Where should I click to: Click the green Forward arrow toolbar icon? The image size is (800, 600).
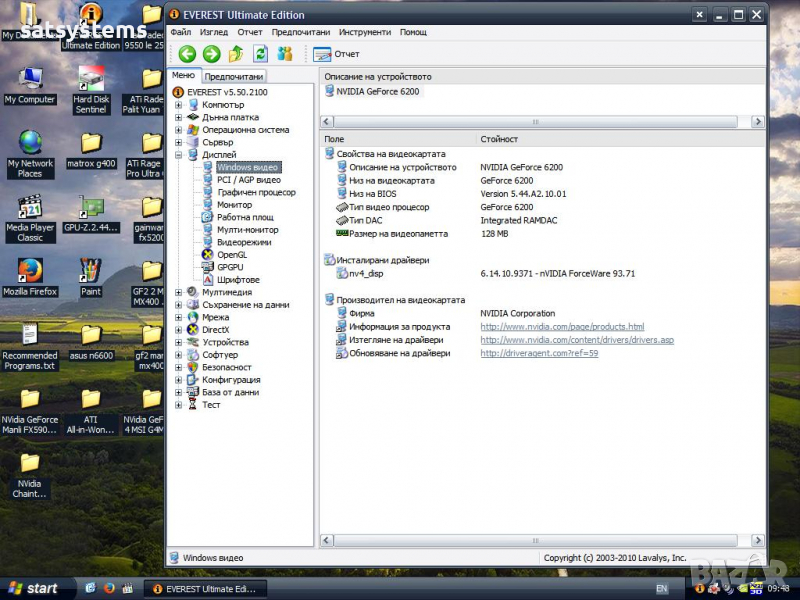(x=211, y=54)
